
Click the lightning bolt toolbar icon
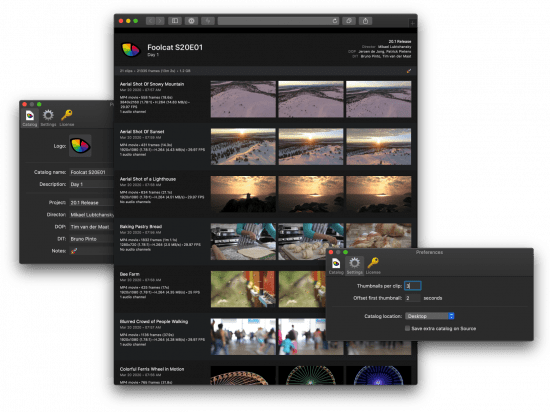[x=208, y=21]
